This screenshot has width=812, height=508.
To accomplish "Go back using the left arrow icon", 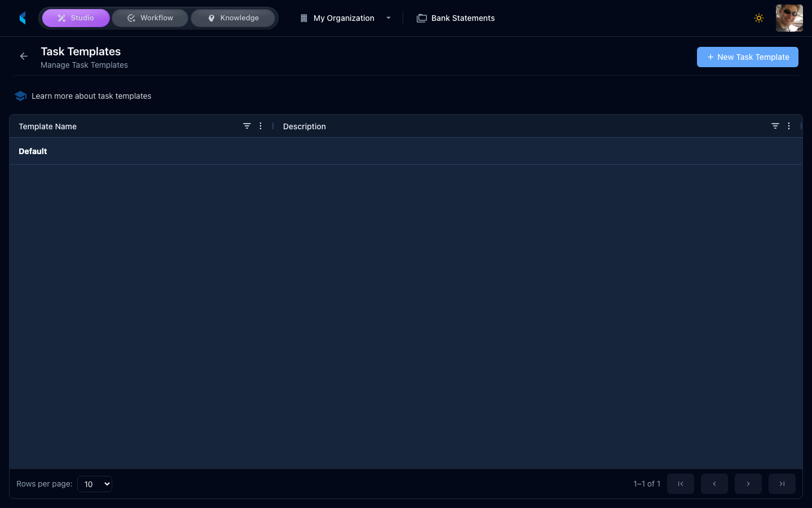I will tap(24, 56).
